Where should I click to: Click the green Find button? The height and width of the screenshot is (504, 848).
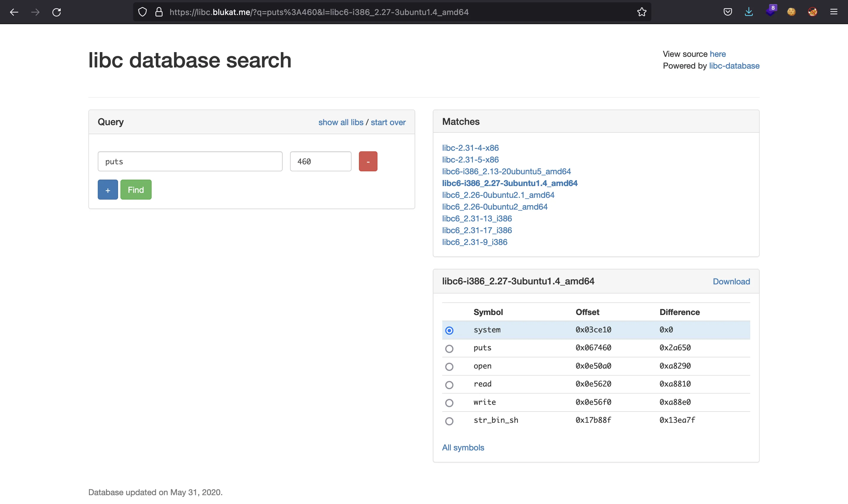pyautogui.click(x=136, y=190)
